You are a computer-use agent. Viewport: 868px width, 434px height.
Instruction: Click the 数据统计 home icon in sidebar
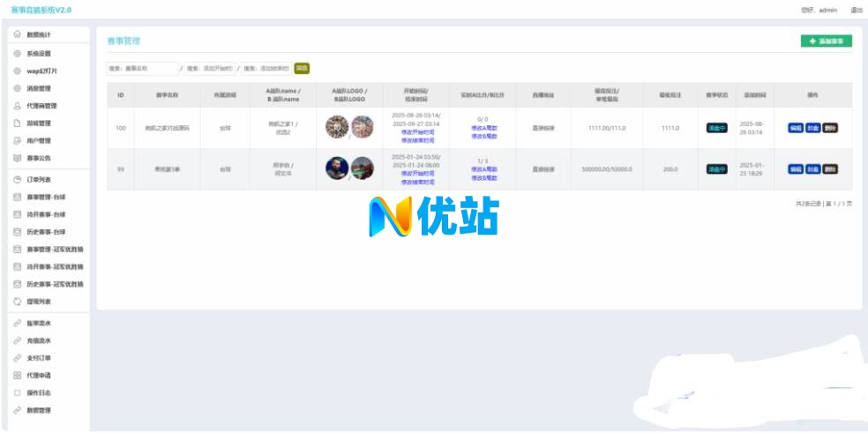[18, 34]
